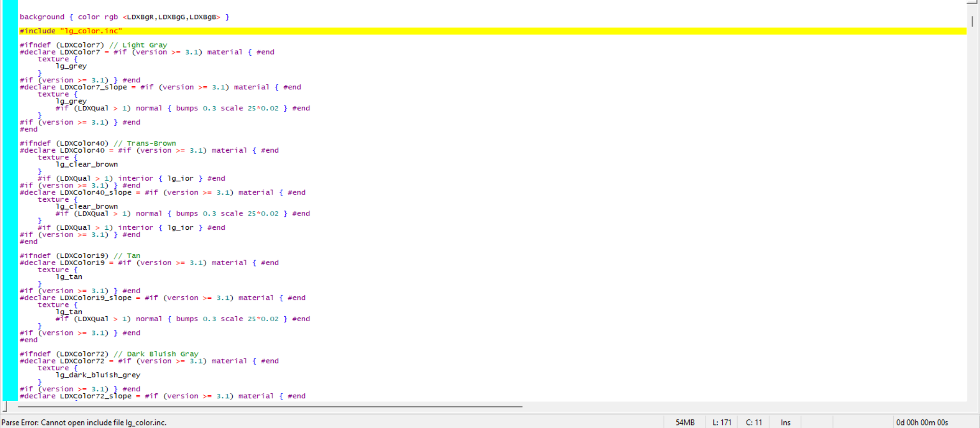
Task: Click the split handle at bottom-left corner
Action: point(5,407)
